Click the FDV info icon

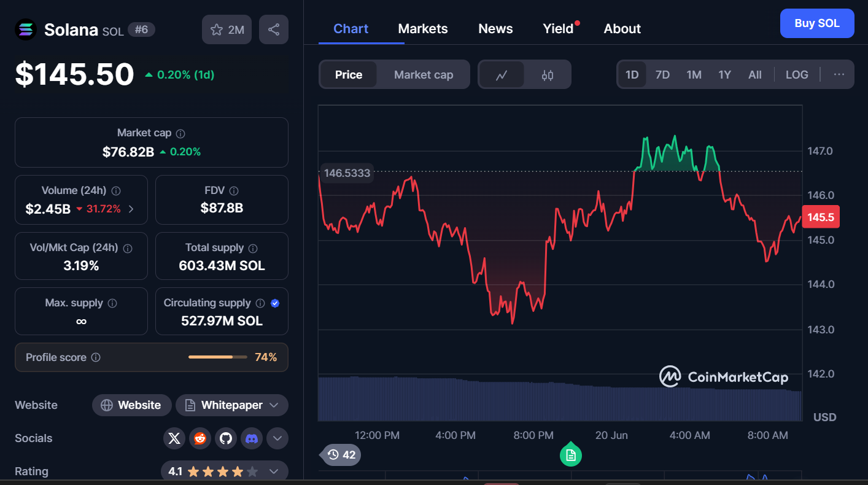[x=234, y=191]
